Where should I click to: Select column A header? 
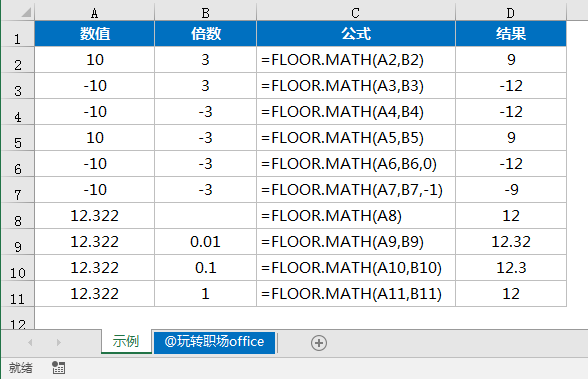(x=94, y=13)
